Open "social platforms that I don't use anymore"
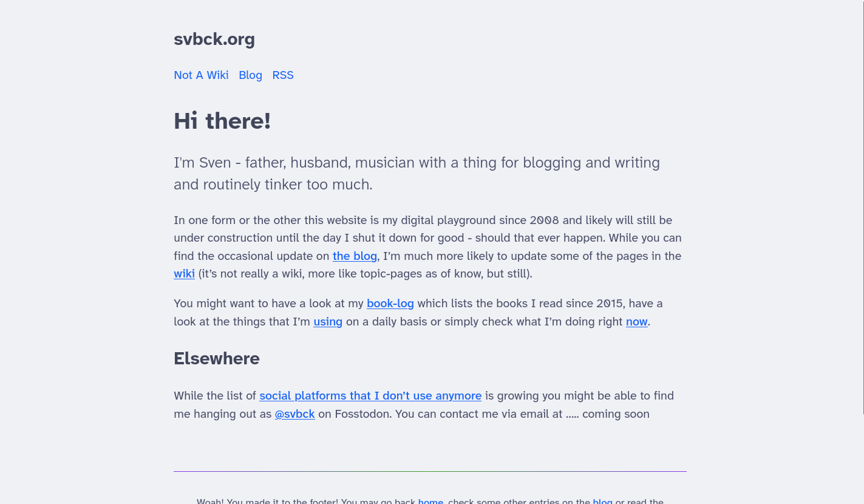This screenshot has height=504, width=864. pos(370,396)
